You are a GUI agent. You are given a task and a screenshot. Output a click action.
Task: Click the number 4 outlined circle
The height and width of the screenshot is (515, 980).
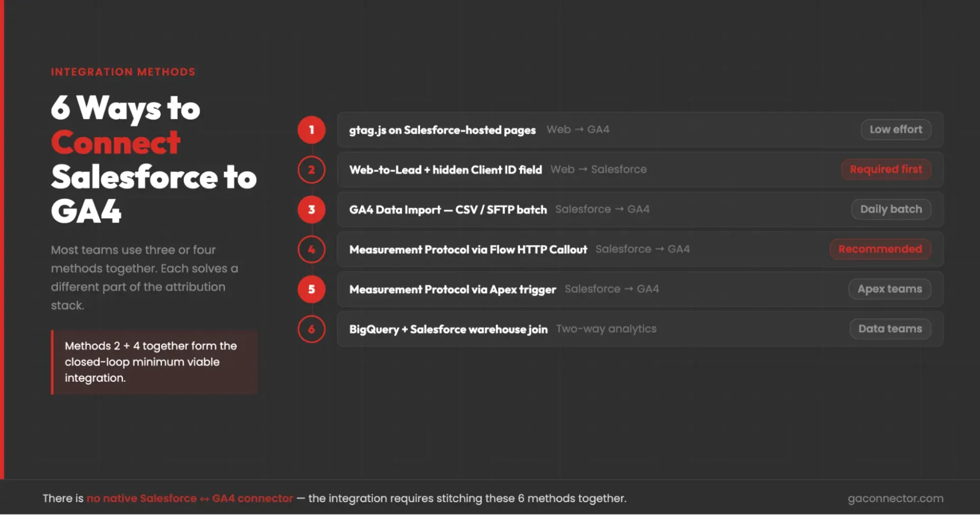pyautogui.click(x=311, y=250)
